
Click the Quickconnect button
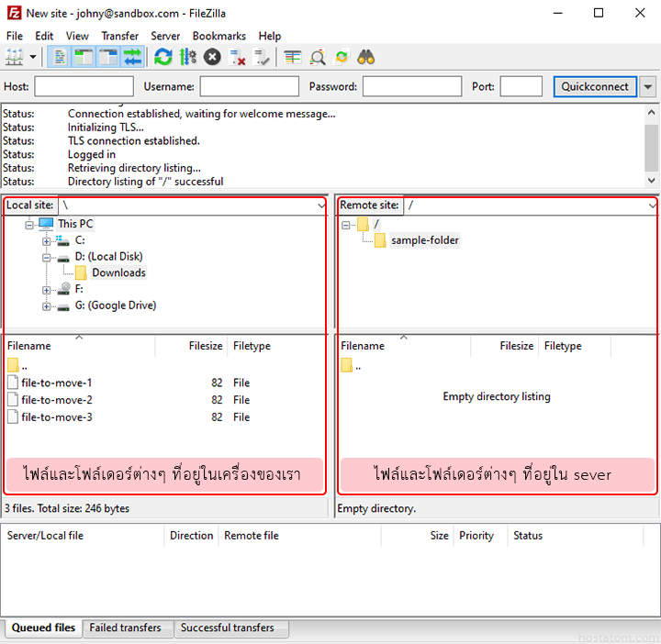click(595, 87)
